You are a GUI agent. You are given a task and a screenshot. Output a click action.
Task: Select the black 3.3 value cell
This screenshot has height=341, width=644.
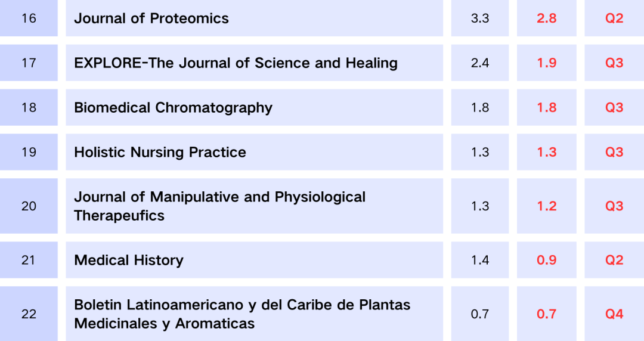click(x=479, y=18)
